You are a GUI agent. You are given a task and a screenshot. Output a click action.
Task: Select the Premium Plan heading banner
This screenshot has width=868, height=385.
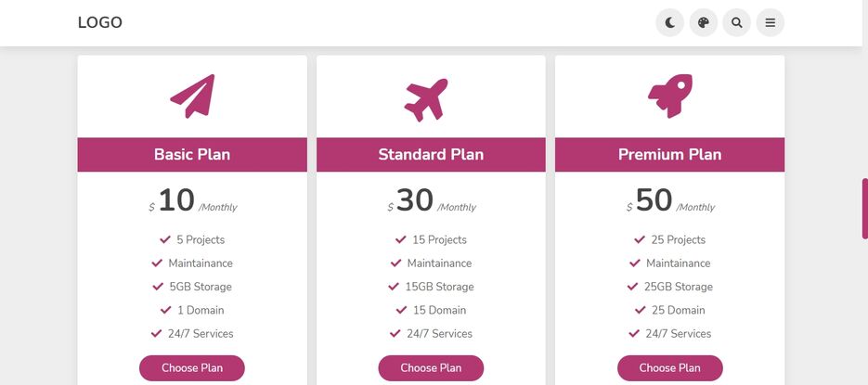coord(670,154)
